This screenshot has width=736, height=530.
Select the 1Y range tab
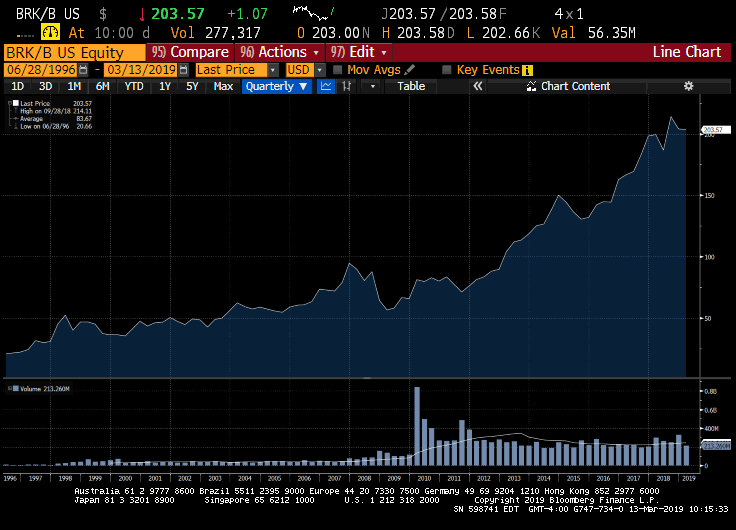pos(165,86)
